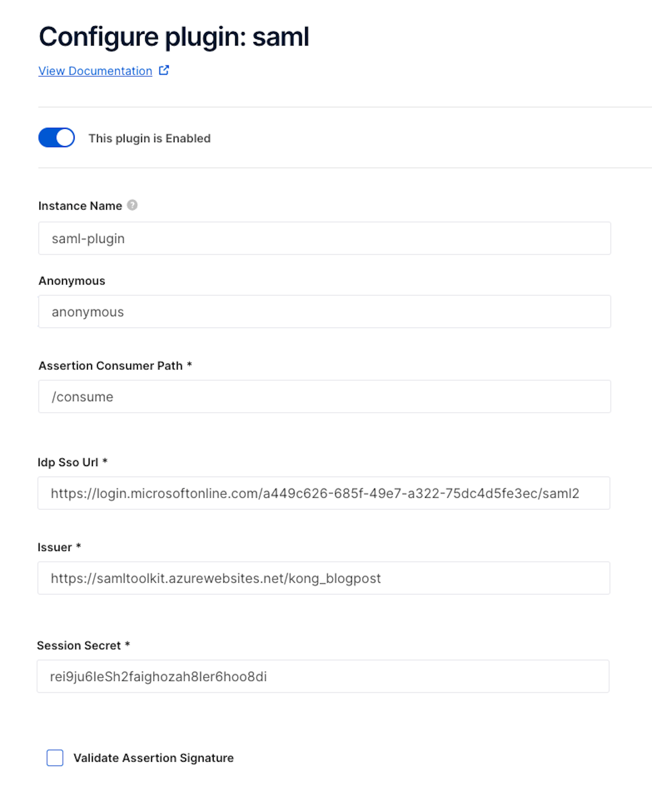
Task: Check the Validate Assertion Signature checkbox
Action: (55, 758)
